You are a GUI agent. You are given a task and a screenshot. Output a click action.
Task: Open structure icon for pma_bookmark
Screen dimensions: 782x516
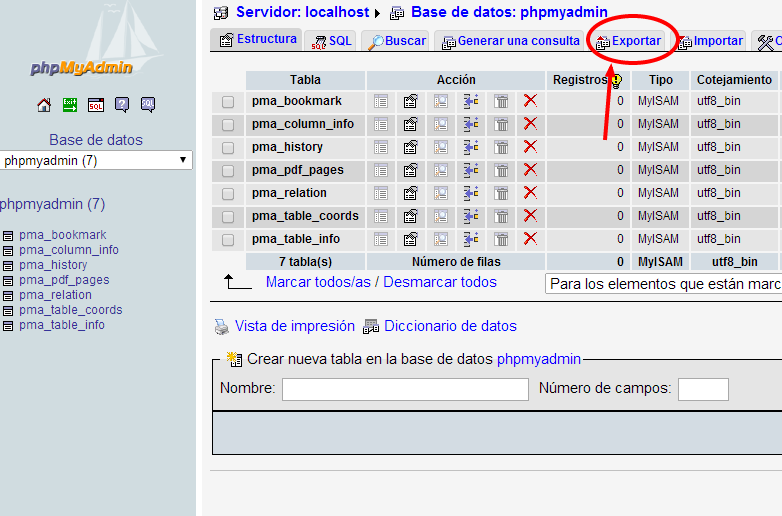410,101
